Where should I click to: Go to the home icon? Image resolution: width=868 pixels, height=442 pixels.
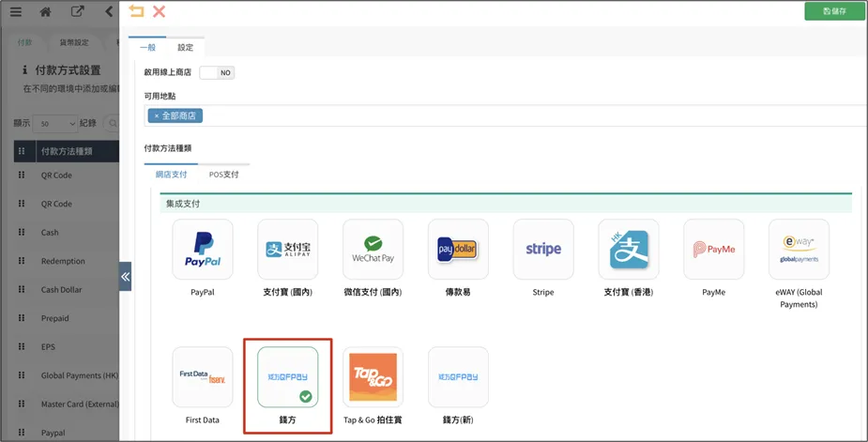(46, 11)
